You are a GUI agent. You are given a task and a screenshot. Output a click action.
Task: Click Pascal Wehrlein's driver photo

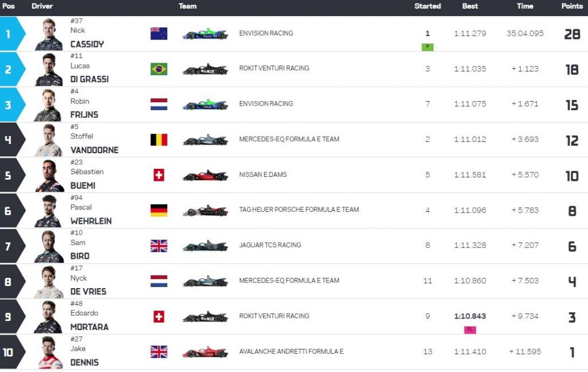tap(49, 211)
